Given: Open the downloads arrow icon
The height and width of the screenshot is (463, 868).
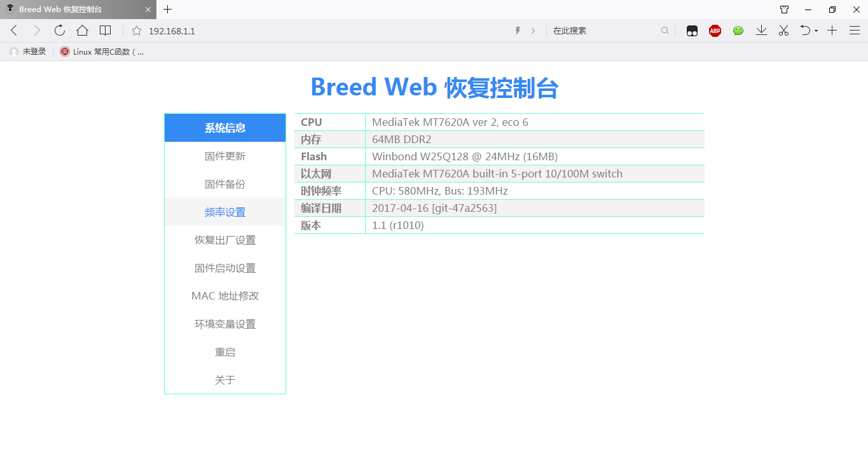Looking at the screenshot, I should pyautogui.click(x=761, y=31).
